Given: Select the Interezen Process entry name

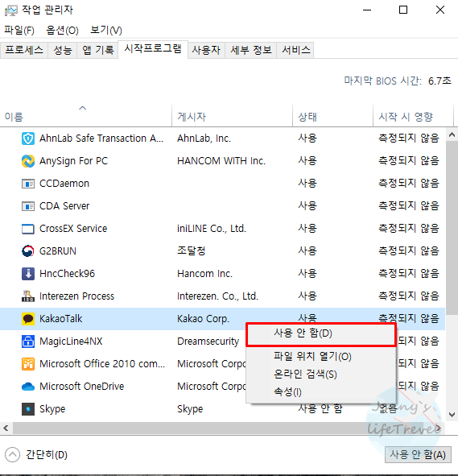Looking at the screenshot, I should tap(76, 296).
